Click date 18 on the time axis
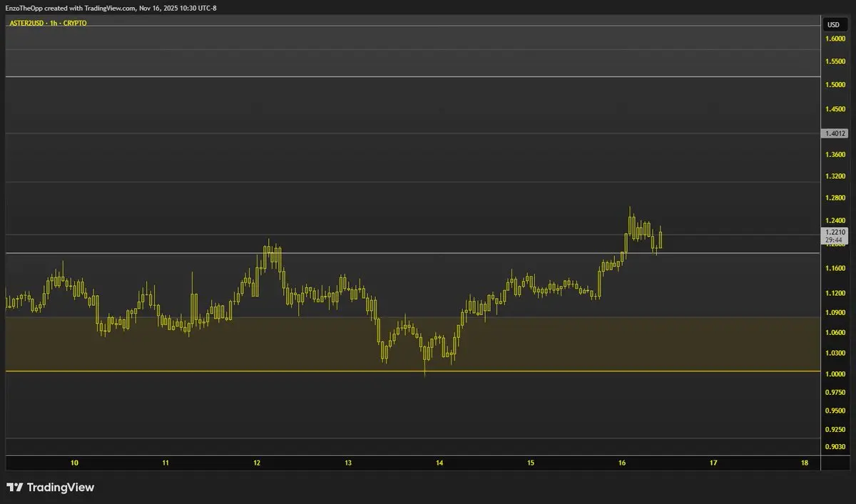The height and width of the screenshot is (504, 856). click(x=805, y=463)
